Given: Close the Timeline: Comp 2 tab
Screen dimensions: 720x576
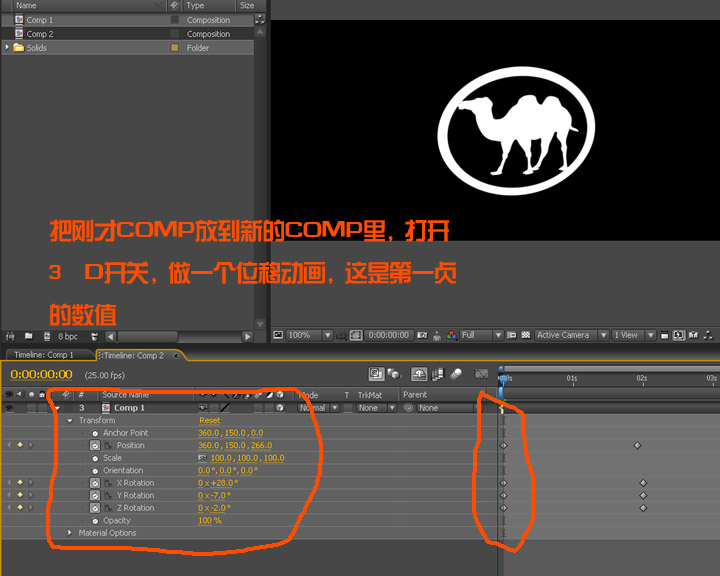Looking at the screenshot, I should point(175,356).
